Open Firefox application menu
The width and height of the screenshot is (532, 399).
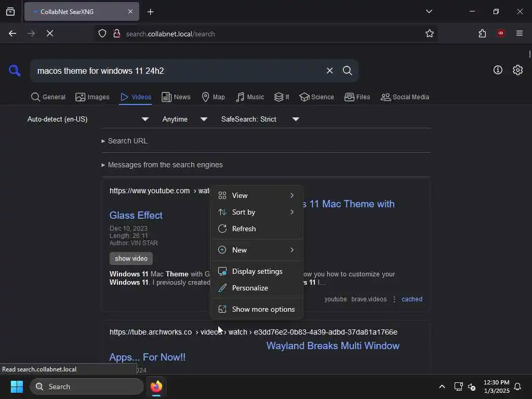520,33
